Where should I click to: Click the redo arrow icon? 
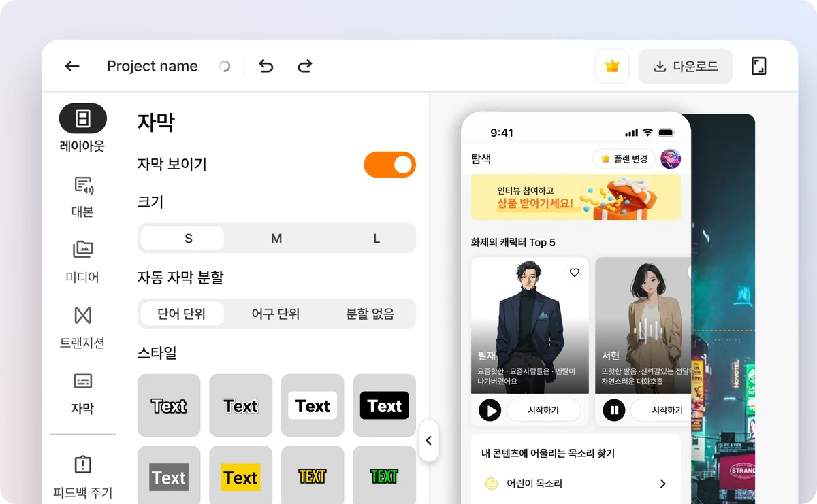click(304, 66)
